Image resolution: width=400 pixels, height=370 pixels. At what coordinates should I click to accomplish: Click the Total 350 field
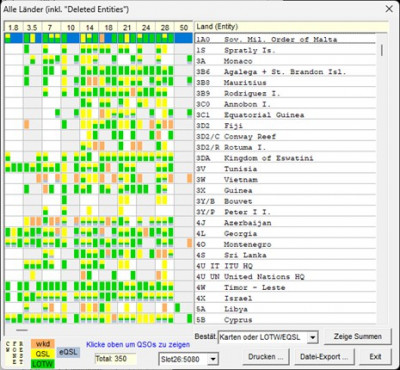point(115,359)
